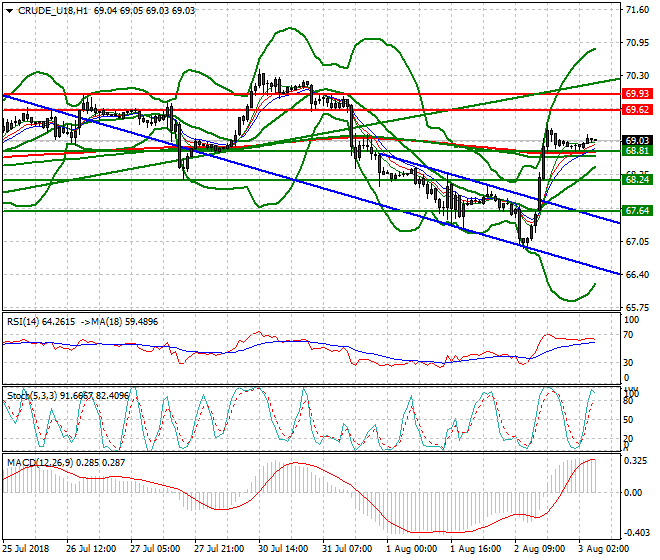Click the MACD -0.403 scale value
The height and width of the screenshot is (560, 660).
click(636, 533)
